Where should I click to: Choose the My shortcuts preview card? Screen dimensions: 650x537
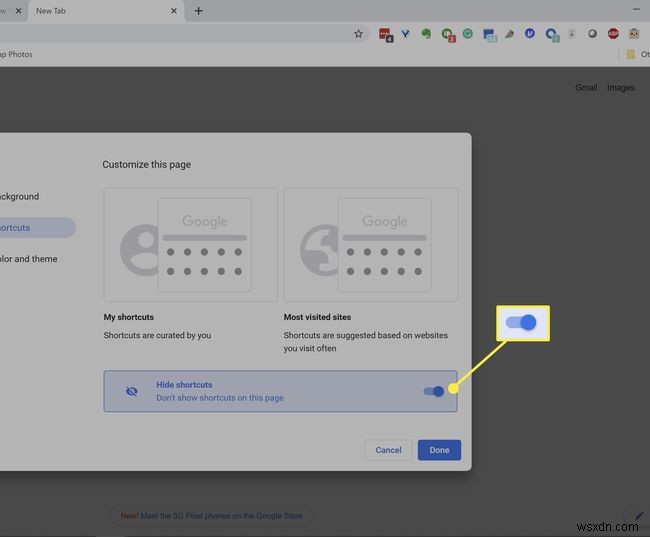click(x=190, y=245)
